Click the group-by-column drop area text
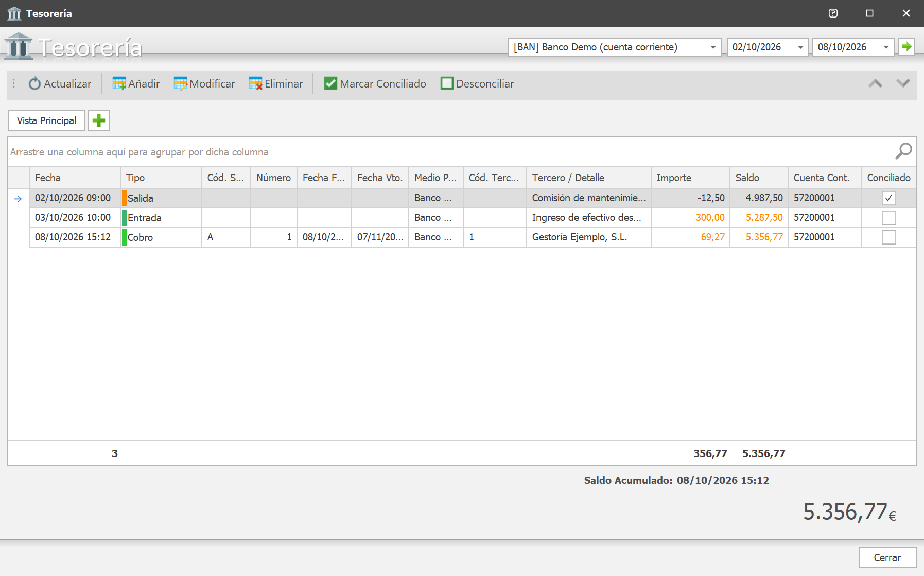This screenshot has height=576, width=924. point(140,152)
